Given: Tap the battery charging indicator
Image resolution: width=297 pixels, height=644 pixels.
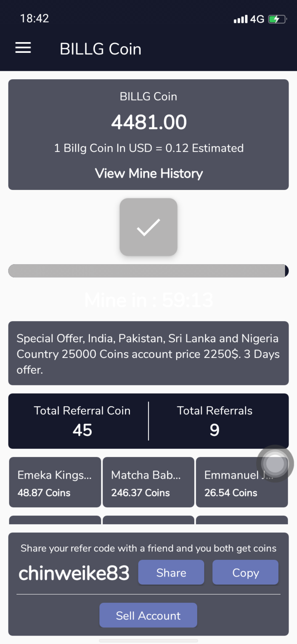Looking at the screenshot, I should tap(277, 19).
